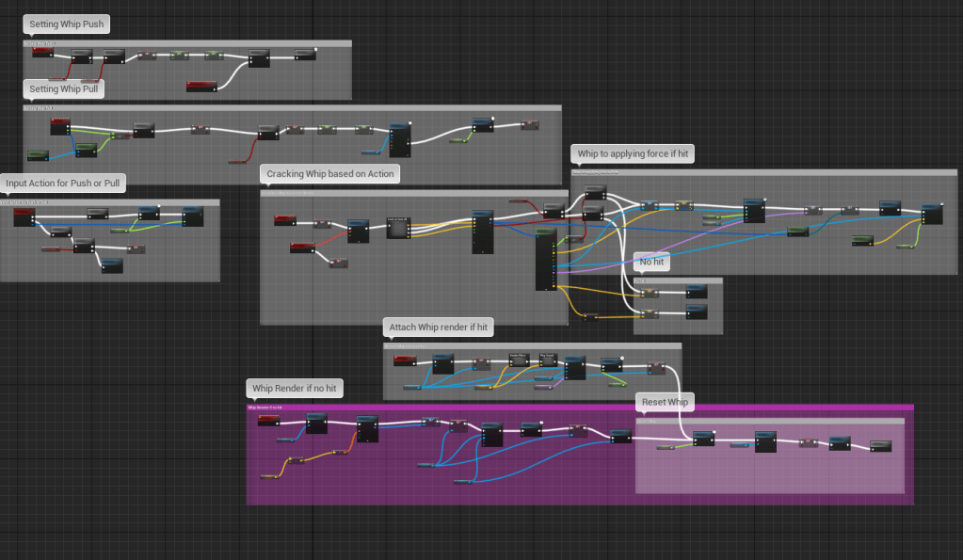The width and height of the screenshot is (963, 560).
Task: Click rightmost node in Whip to applying force group
Action: click(931, 213)
